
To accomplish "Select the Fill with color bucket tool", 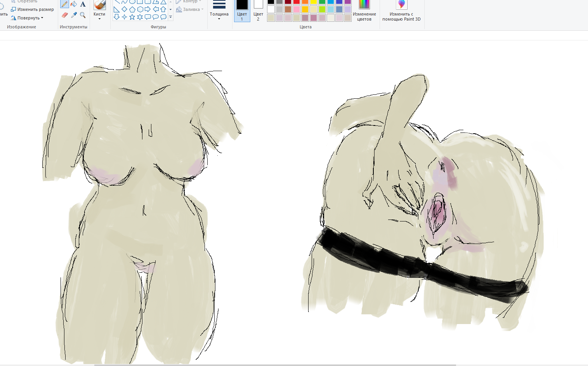I will 74,4.
